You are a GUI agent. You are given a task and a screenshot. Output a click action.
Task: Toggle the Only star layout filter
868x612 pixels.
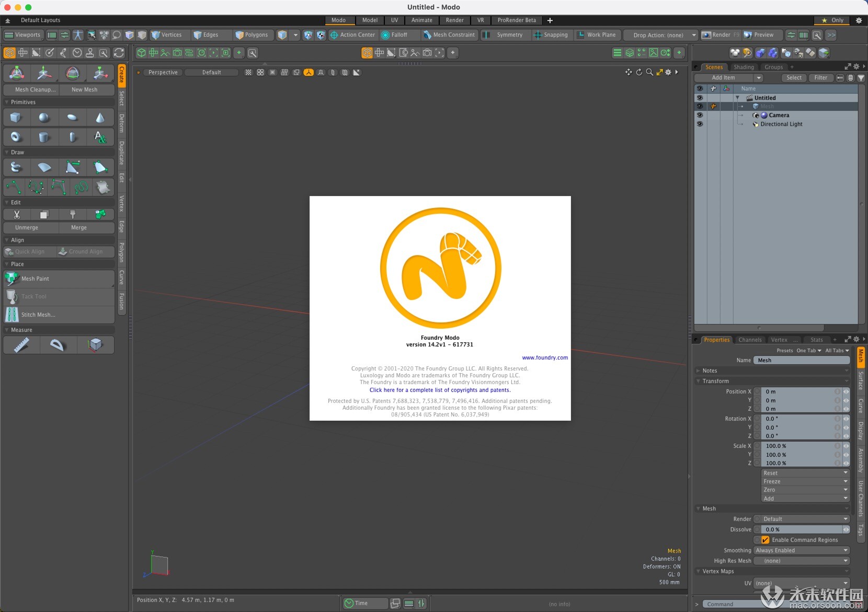pyautogui.click(x=832, y=20)
